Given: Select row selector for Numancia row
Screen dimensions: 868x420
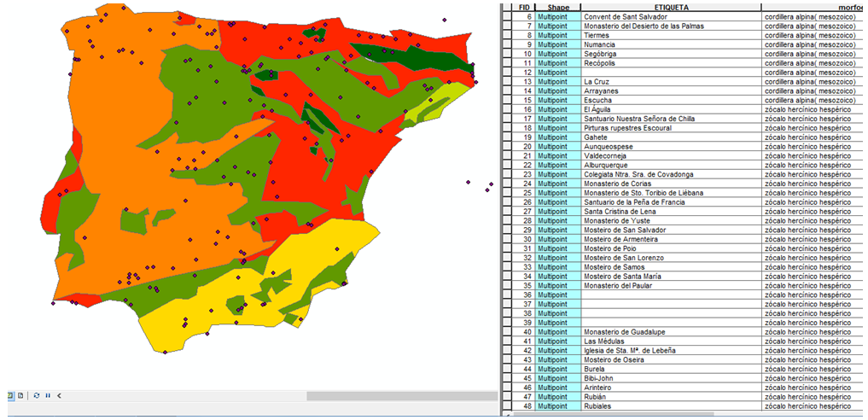Looking at the screenshot, I should [508, 44].
